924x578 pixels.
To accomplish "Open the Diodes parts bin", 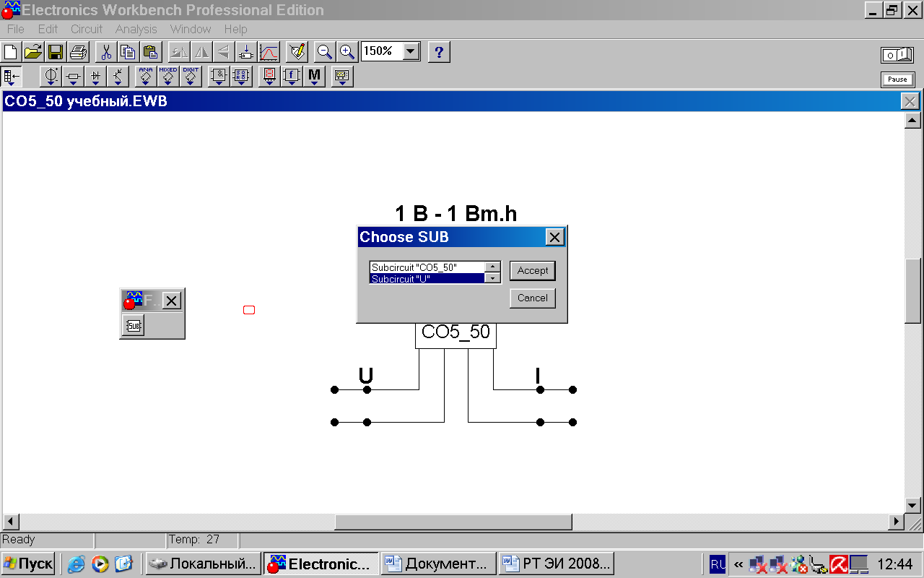I will (96, 76).
